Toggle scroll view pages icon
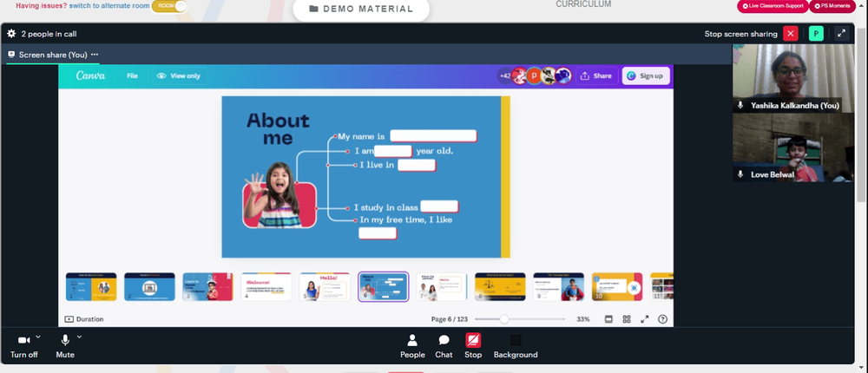 [608, 319]
